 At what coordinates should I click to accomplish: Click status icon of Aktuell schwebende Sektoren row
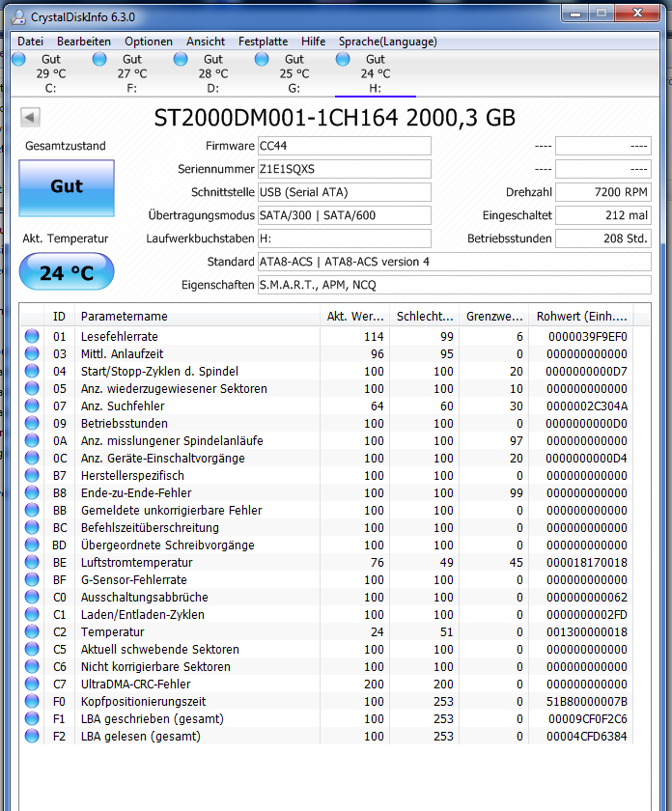pos(32,649)
